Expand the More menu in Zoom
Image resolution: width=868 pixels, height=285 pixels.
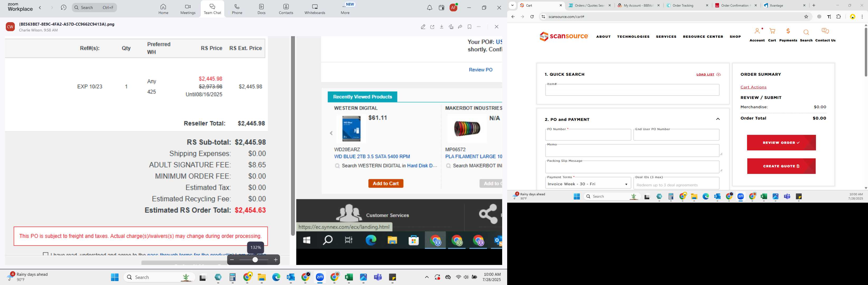[x=345, y=9]
